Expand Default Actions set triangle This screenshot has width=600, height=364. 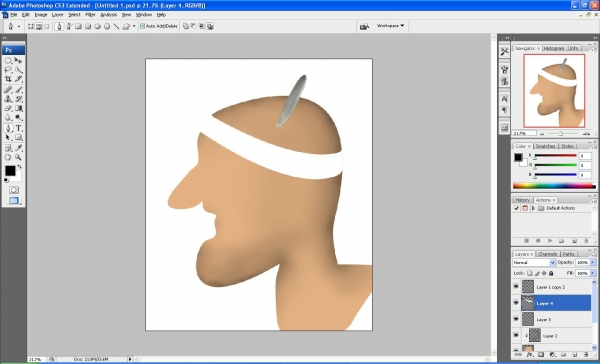point(533,208)
